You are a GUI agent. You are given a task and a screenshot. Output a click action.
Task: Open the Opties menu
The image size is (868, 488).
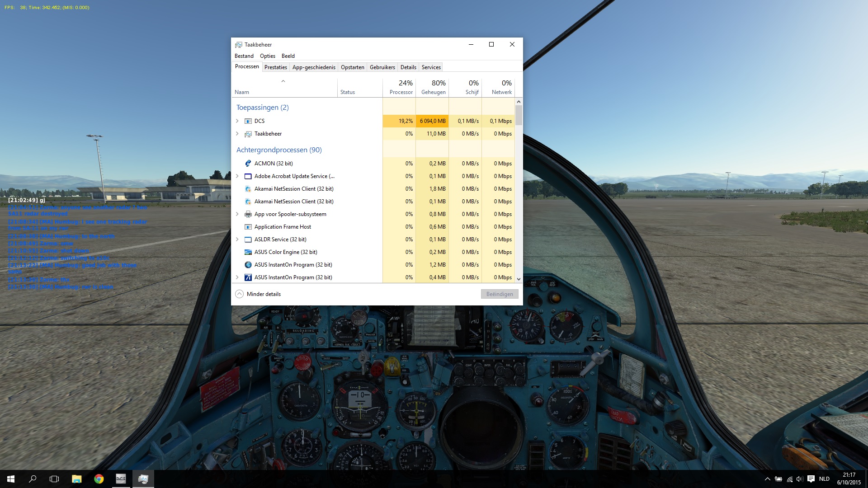click(x=268, y=56)
